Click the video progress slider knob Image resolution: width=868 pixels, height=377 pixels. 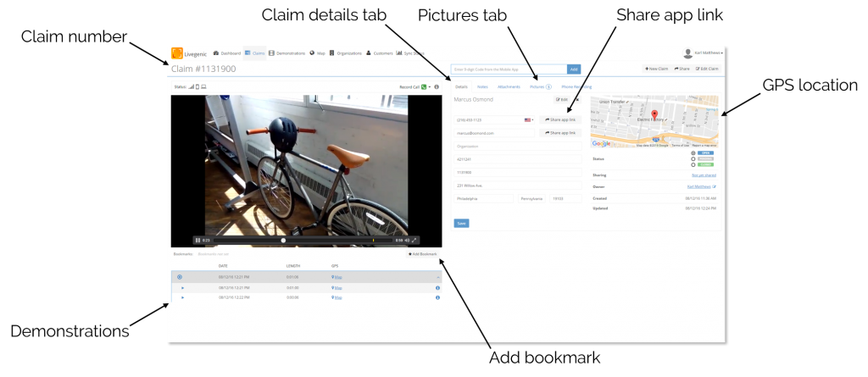(283, 240)
